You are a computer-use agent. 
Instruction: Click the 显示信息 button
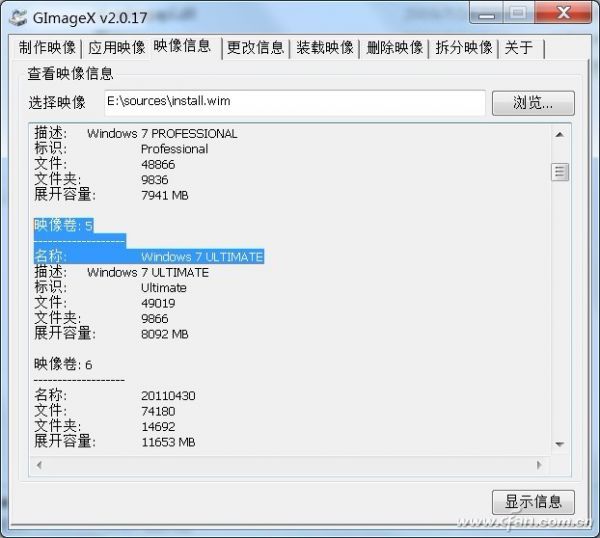pos(533,502)
